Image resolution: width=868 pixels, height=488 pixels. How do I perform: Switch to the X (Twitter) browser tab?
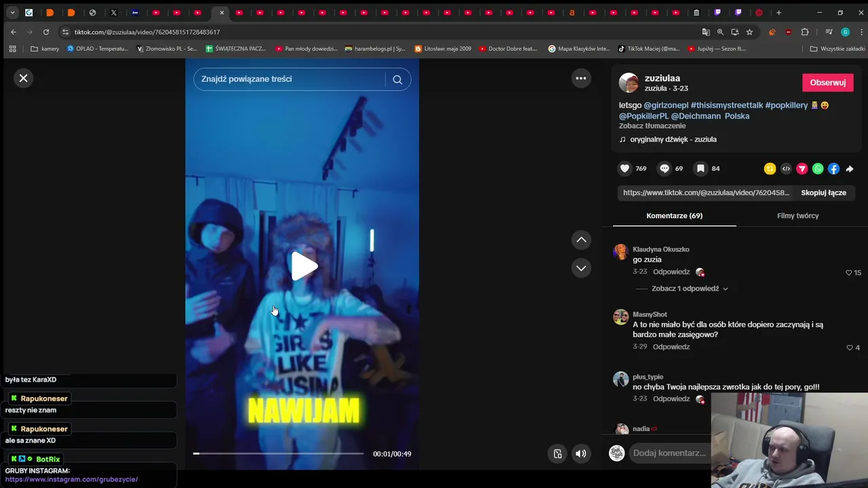point(113,12)
